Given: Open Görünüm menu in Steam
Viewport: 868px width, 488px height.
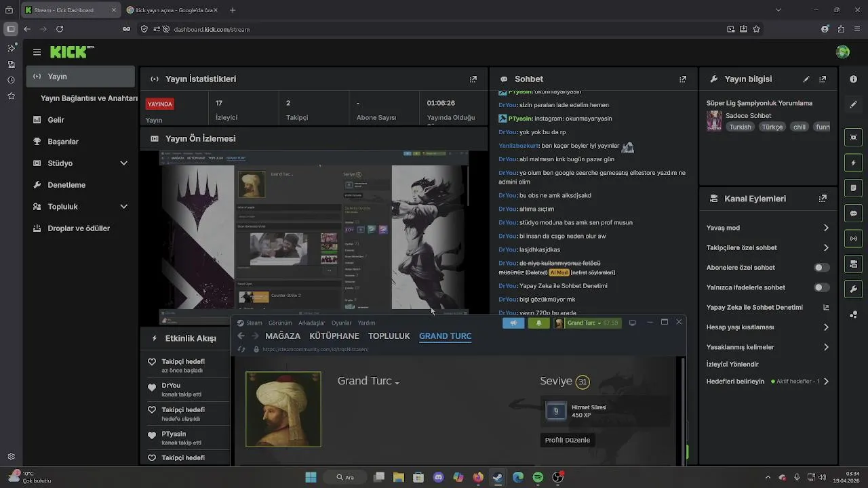Looking at the screenshot, I should pyautogui.click(x=280, y=323).
